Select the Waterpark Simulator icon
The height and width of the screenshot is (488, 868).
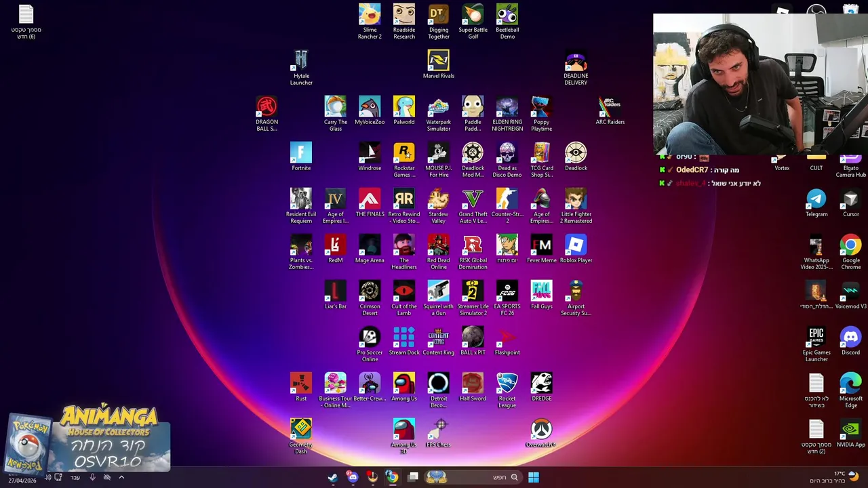[439, 114]
